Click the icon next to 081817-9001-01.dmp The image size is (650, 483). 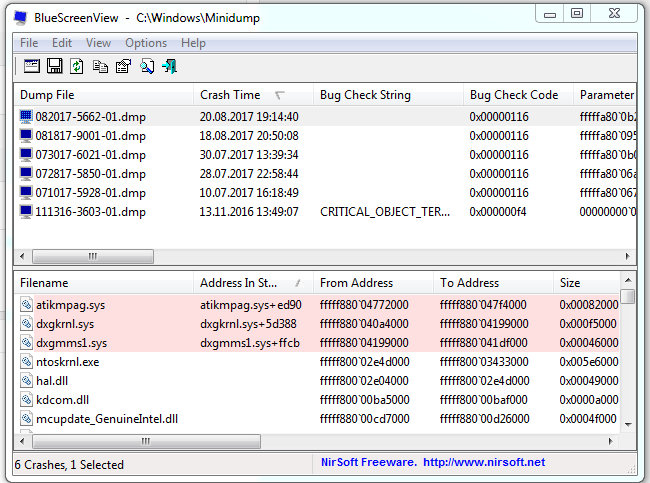coord(26,136)
